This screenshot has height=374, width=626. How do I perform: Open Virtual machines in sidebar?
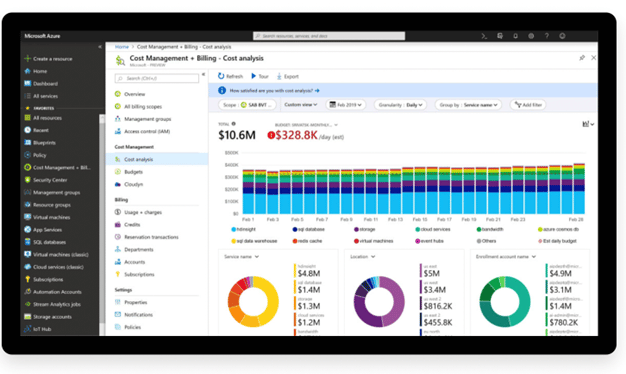(x=47, y=217)
